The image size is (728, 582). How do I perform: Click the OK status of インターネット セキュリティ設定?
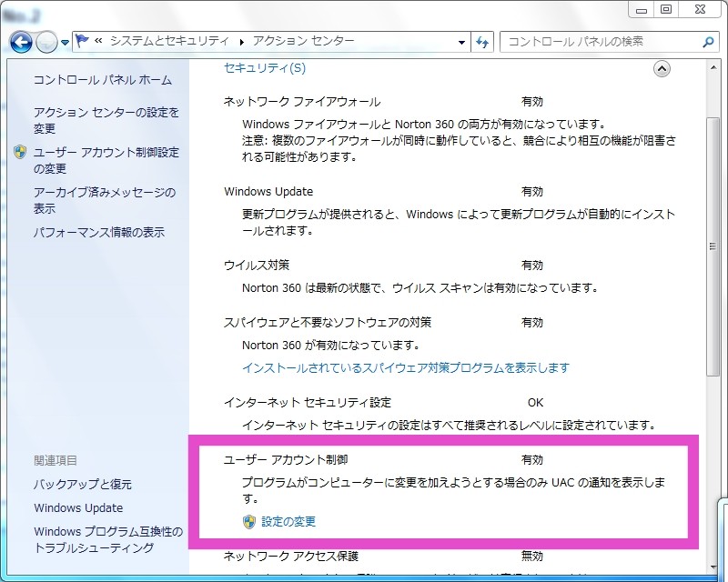pyautogui.click(x=535, y=402)
